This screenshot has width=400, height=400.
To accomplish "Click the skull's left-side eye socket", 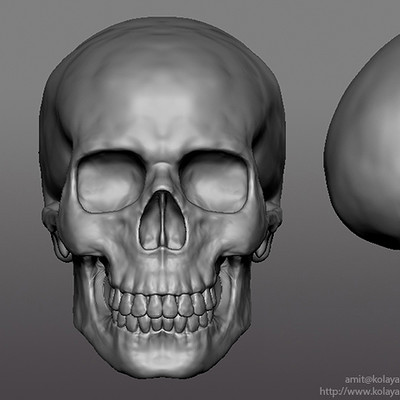I will (111, 183).
